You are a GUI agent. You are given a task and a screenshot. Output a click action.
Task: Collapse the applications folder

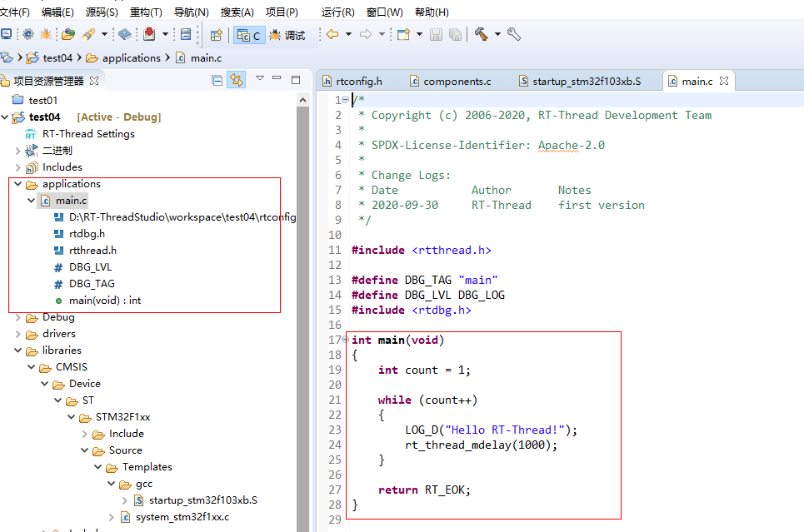point(18,183)
